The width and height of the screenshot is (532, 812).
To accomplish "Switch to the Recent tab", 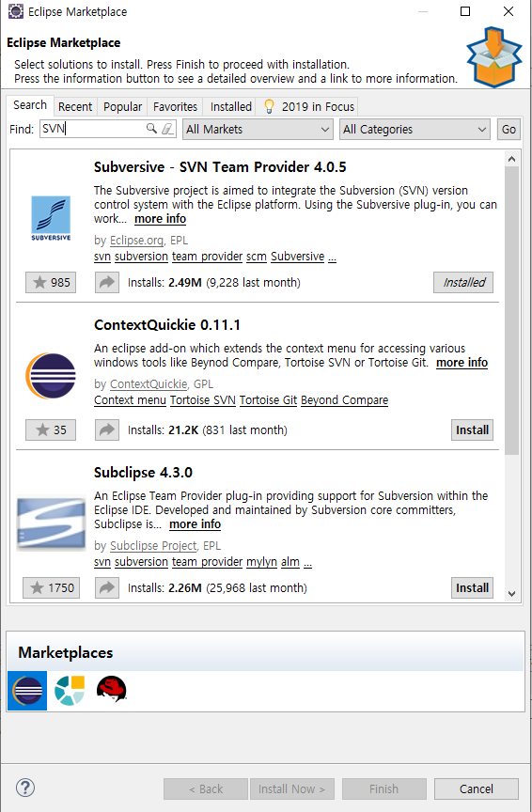I will (75, 107).
